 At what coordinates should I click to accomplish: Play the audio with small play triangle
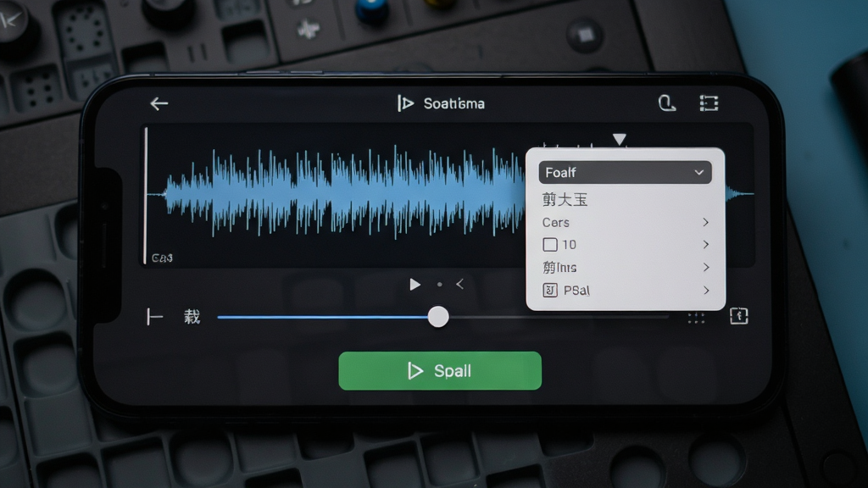click(415, 285)
